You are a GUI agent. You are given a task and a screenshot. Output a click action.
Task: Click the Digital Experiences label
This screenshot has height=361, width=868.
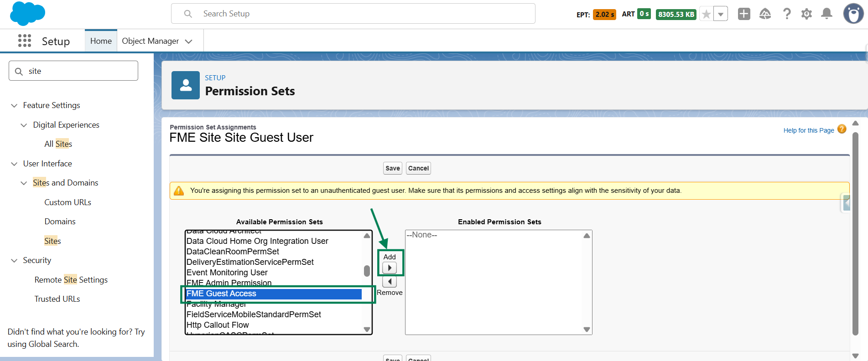coord(66,125)
